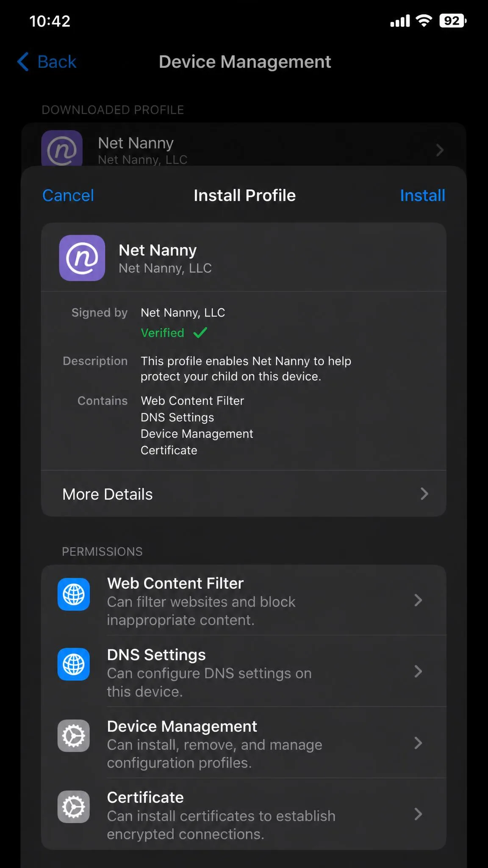Viewport: 488px width, 868px height.
Task: Tap 'Certificate' in Contains list
Action: coord(169,451)
